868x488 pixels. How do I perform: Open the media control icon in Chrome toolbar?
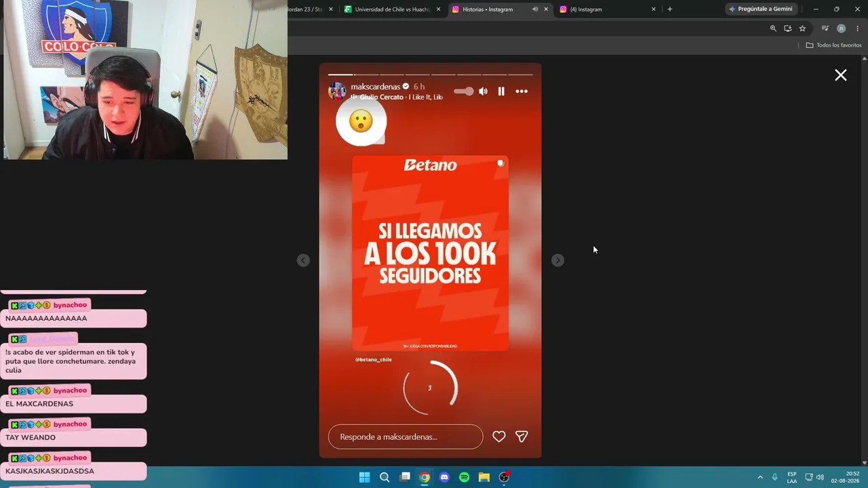pyautogui.click(x=825, y=28)
